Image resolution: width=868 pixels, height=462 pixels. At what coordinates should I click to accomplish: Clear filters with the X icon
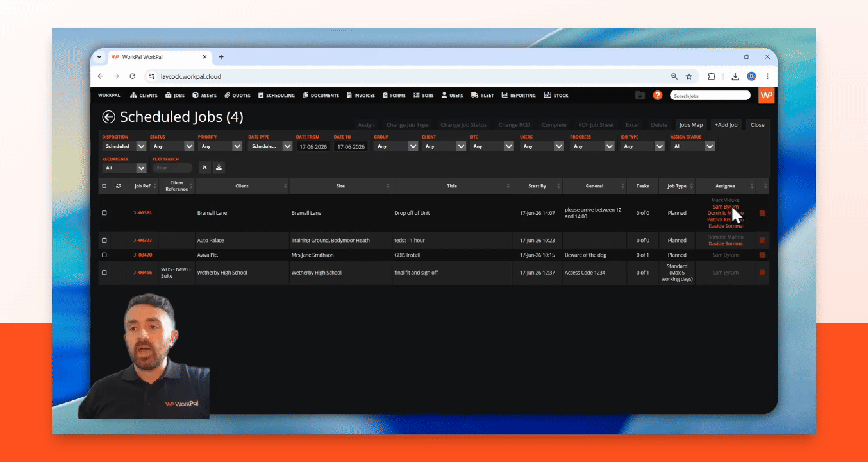tap(204, 167)
